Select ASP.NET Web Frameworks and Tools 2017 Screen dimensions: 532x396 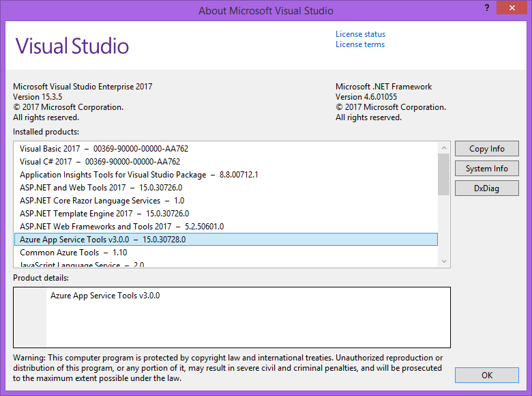226,226
